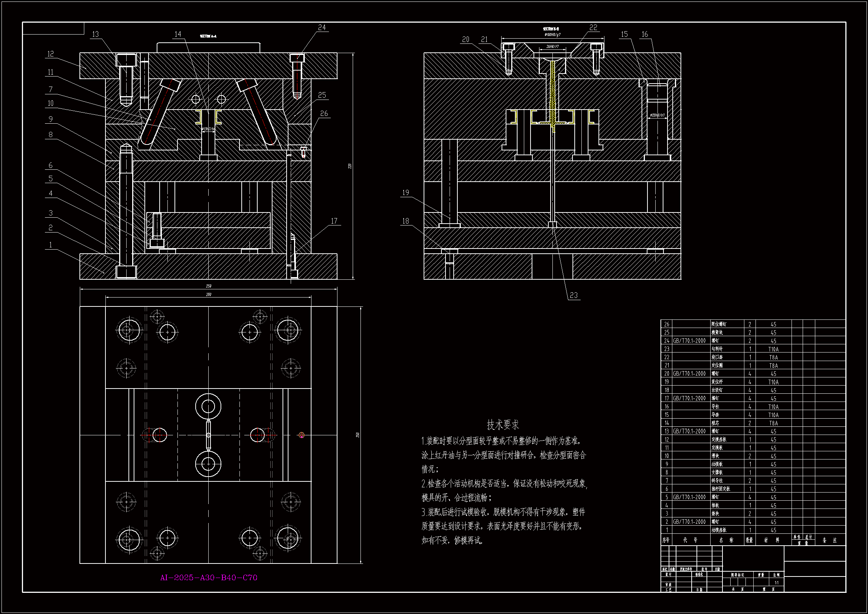Click the 动模座板 cell in row 1
Image resolution: width=868 pixels, height=614 pixels.
click(x=719, y=530)
